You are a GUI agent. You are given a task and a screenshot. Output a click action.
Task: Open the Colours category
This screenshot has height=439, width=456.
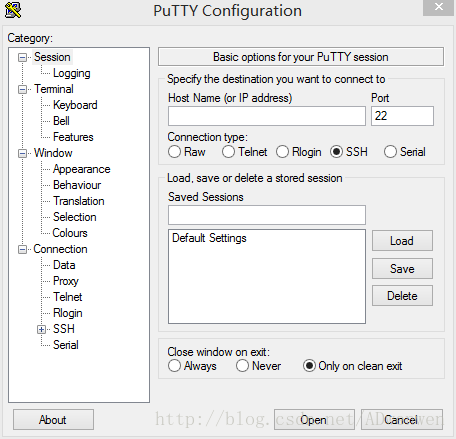70,233
